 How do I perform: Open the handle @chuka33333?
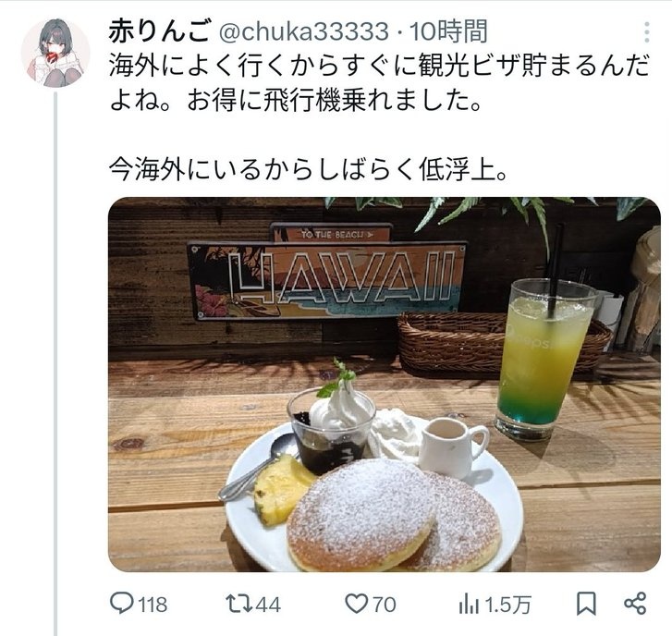pos(303,31)
